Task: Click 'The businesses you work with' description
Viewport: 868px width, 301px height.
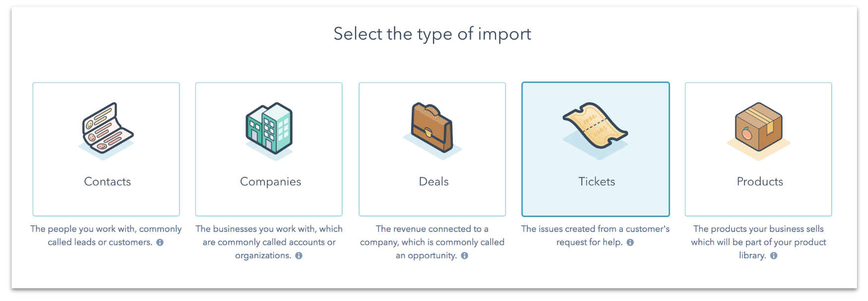Action: (269, 242)
